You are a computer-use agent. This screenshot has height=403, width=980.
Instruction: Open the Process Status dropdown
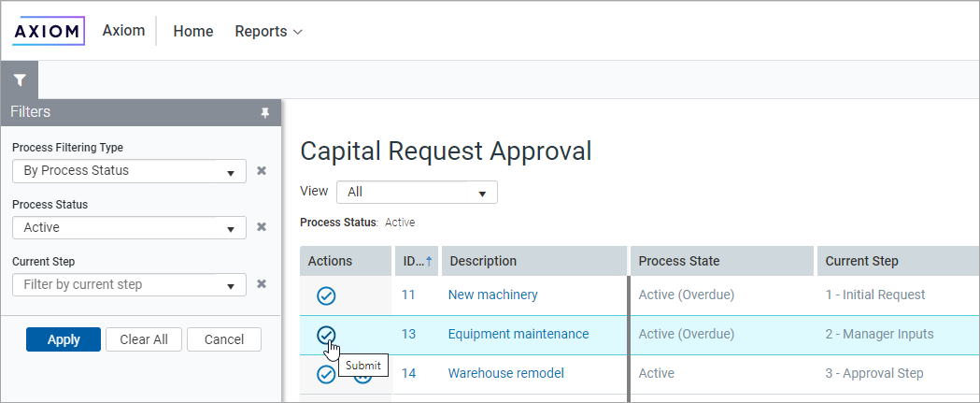click(x=129, y=227)
